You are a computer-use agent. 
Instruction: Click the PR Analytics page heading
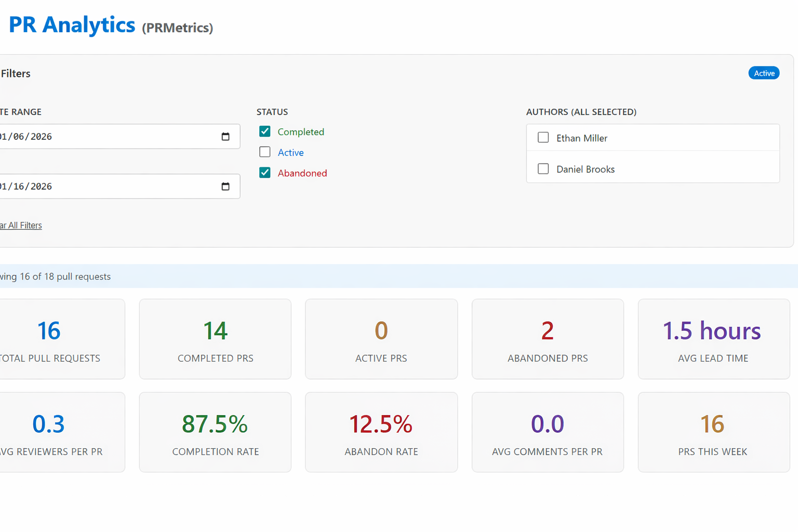point(72,24)
